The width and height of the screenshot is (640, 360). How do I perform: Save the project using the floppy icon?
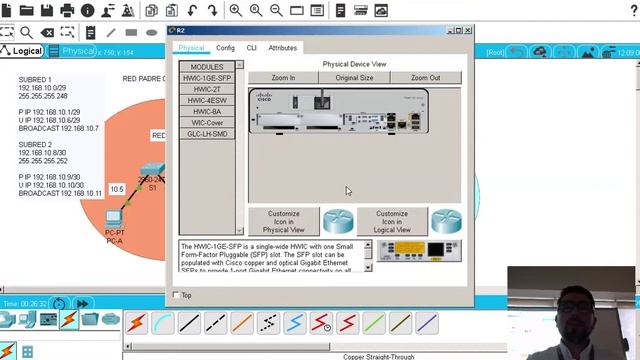(47, 10)
